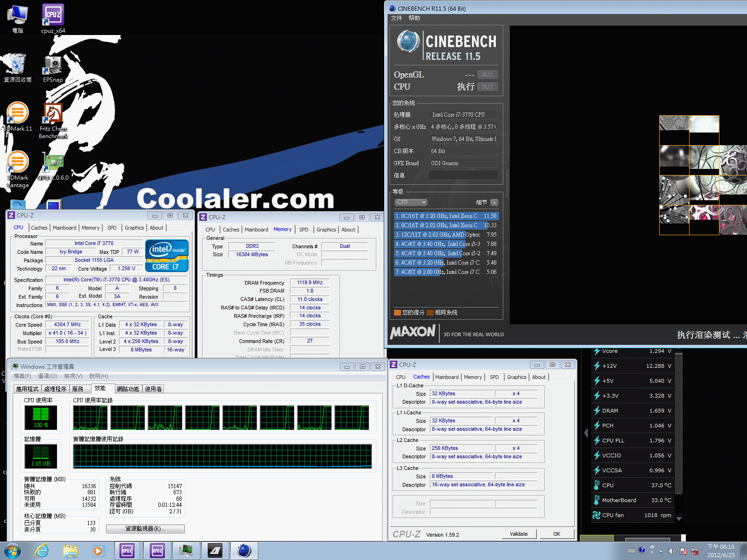Screen dimensions: 747x560
Task: Open the CPU ranking dropdown in Cinebench
Action: point(411,202)
